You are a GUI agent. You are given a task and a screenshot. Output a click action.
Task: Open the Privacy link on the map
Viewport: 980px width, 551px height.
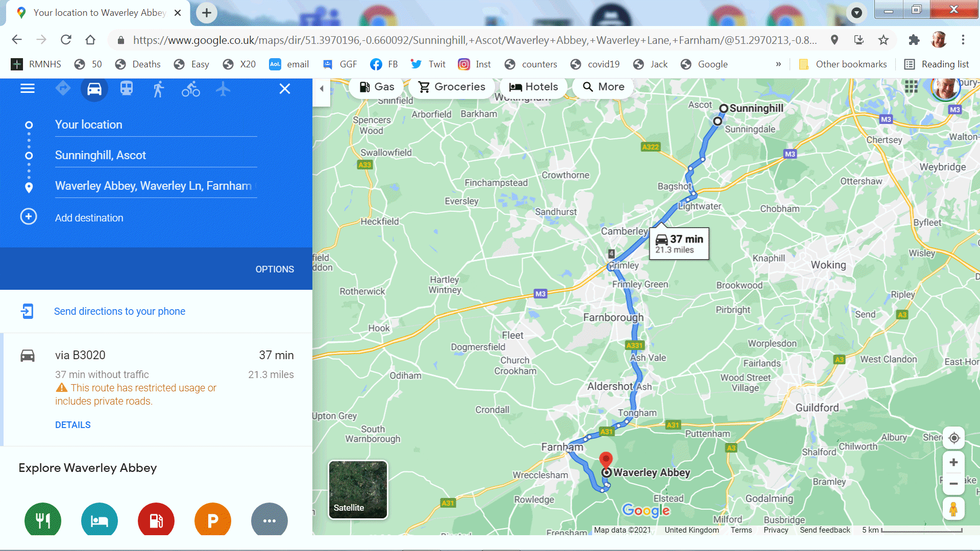(x=776, y=530)
